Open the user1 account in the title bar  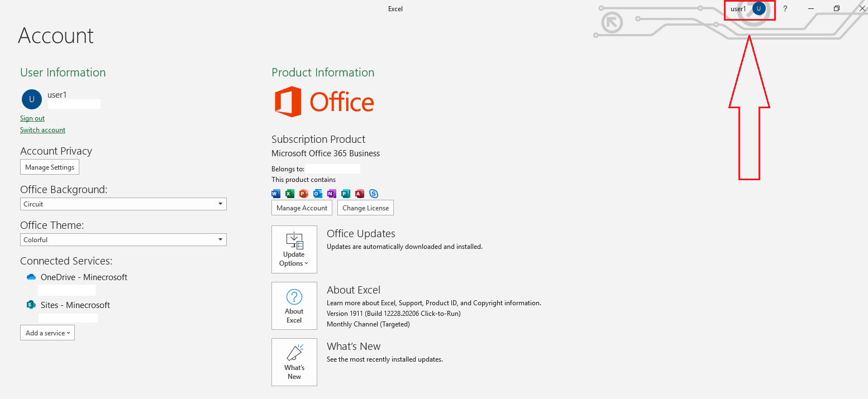[750, 9]
